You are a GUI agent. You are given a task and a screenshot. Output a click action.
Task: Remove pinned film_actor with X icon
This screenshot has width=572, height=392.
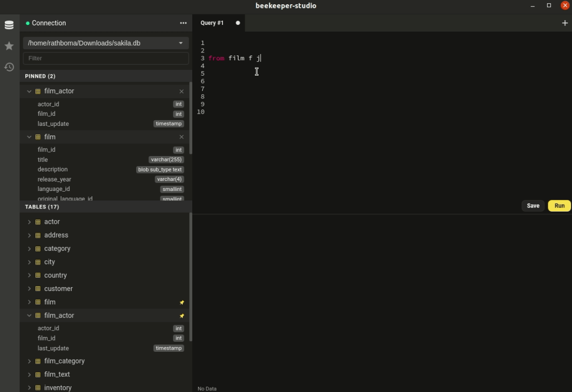pos(182,92)
